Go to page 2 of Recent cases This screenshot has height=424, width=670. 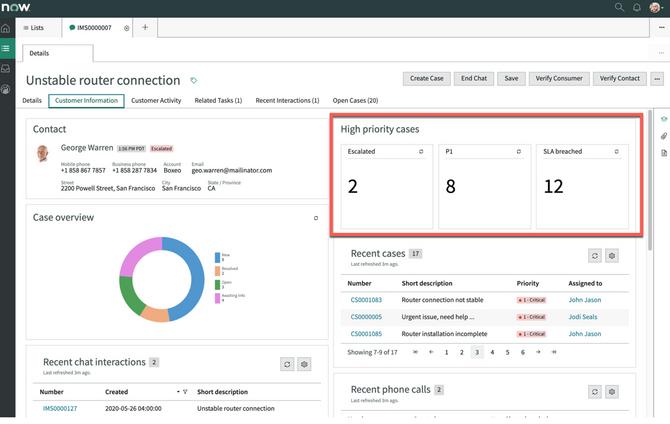[x=461, y=352]
